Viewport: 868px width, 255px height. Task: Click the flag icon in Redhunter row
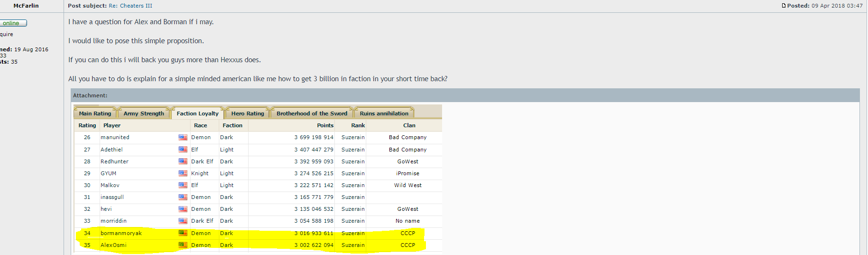click(x=183, y=161)
